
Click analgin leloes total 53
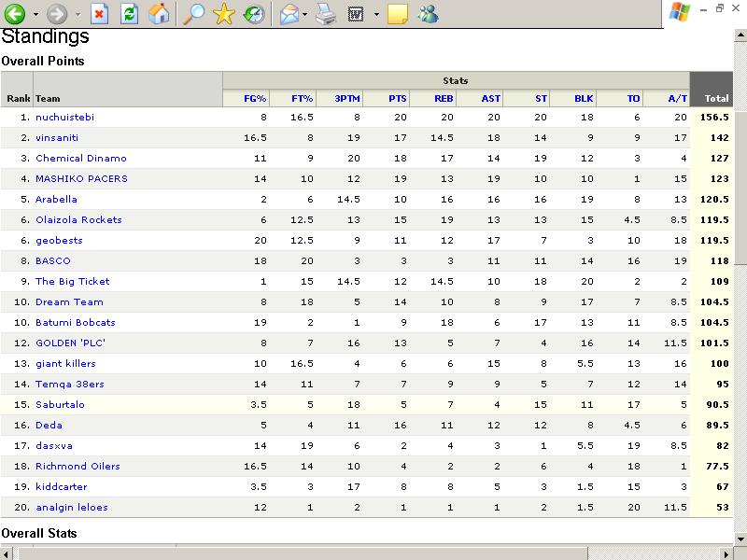click(723, 508)
